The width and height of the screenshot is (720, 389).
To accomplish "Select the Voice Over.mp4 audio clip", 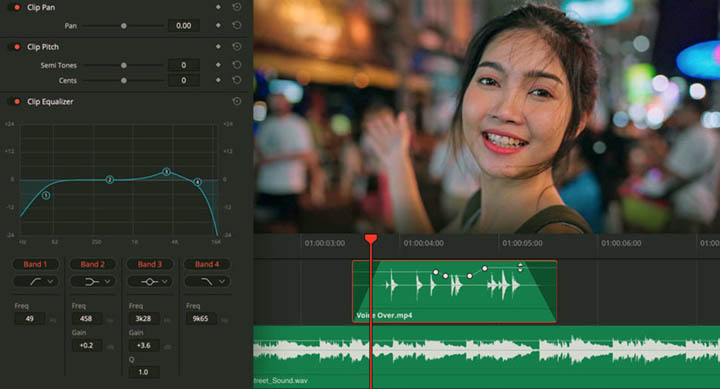I will pos(455,292).
